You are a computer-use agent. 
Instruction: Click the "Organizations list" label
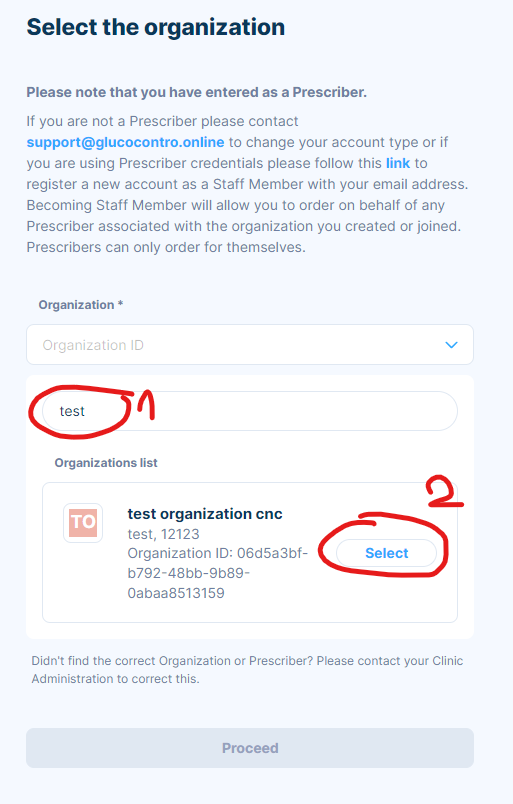pos(106,463)
